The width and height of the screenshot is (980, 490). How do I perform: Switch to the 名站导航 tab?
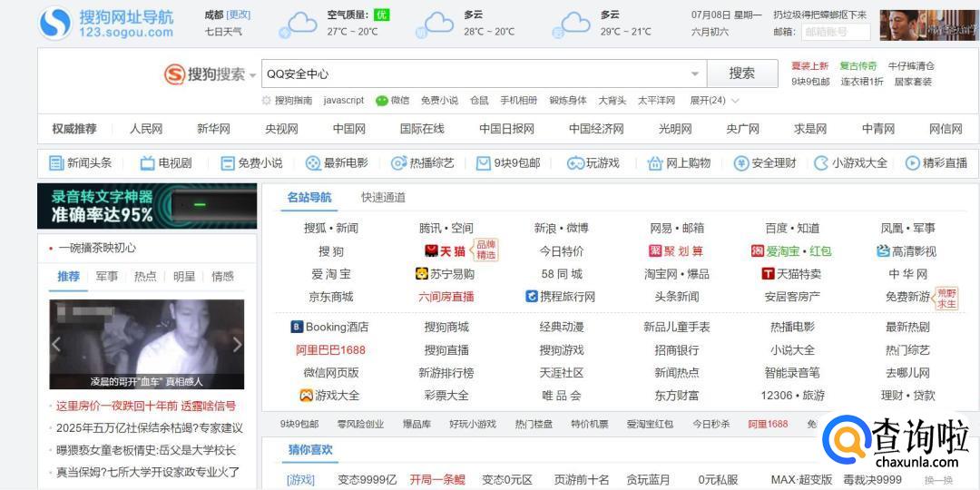309,198
